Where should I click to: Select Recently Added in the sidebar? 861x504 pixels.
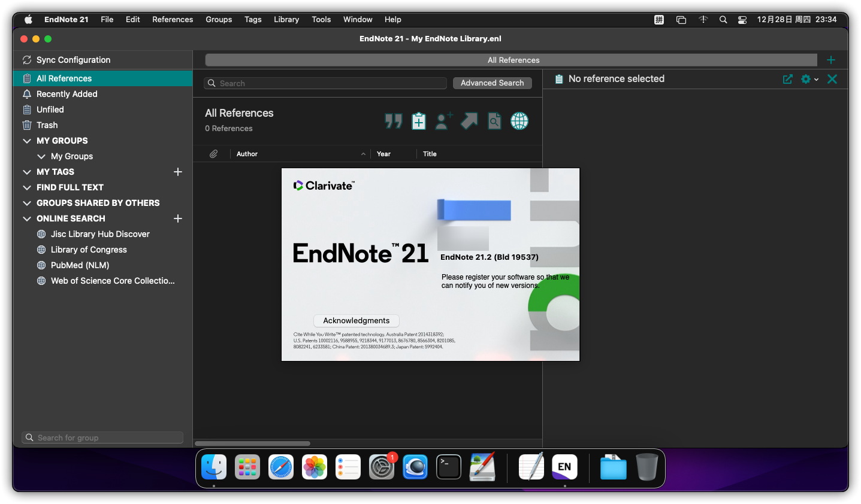pyautogui.click(x=102, y=94)
